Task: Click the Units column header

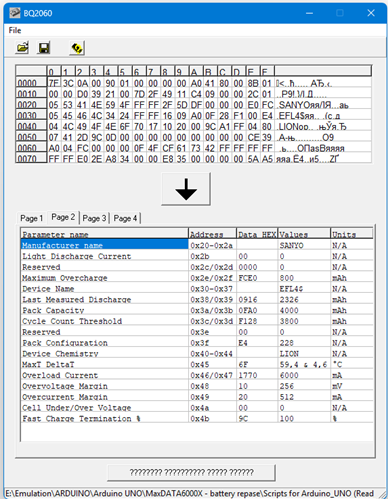Action: pos(352,234)
